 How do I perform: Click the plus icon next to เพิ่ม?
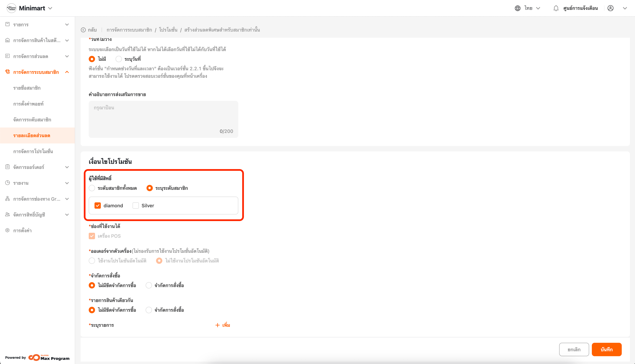(217, 325)
